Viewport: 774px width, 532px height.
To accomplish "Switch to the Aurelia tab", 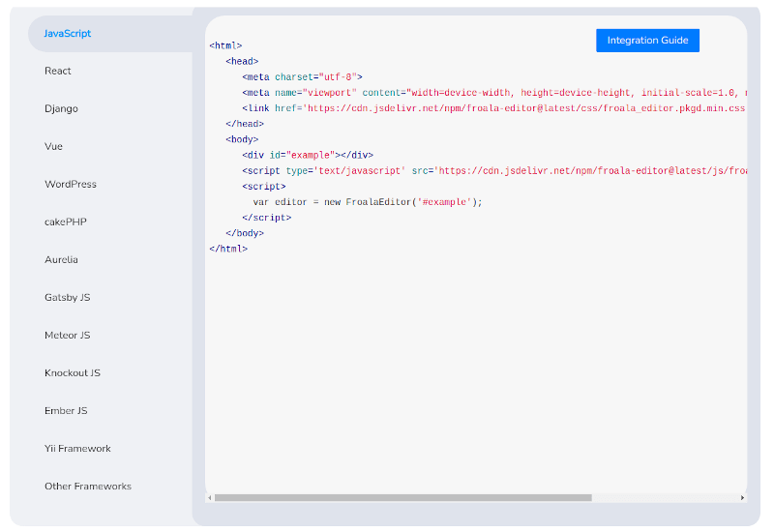I will click(x=61, y=259).
